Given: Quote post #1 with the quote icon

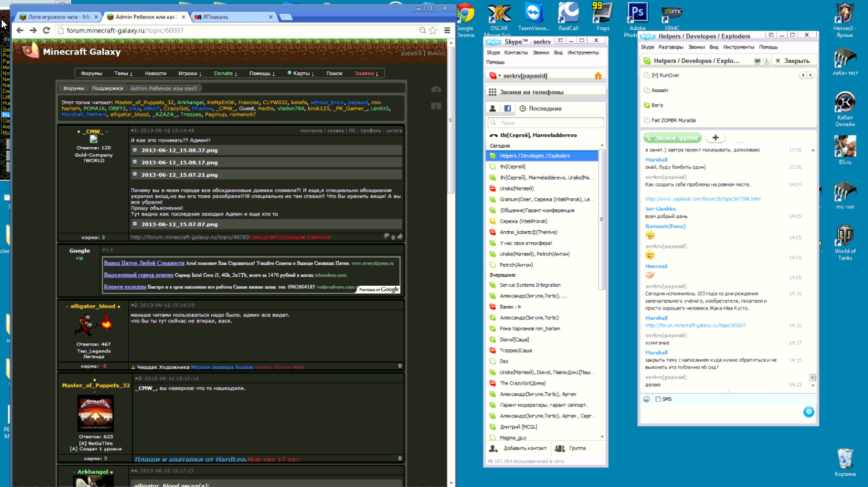Looking at the screenshot, I should point(394,130).
